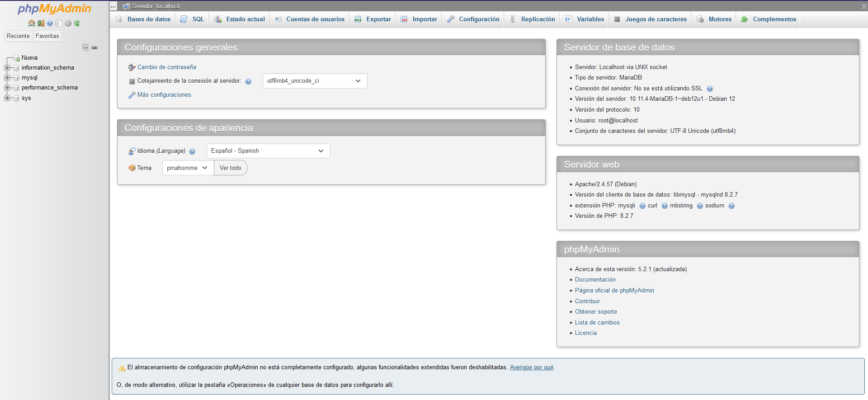
Task: Click the Home house icon in sidebar
Action: (31, 23)
